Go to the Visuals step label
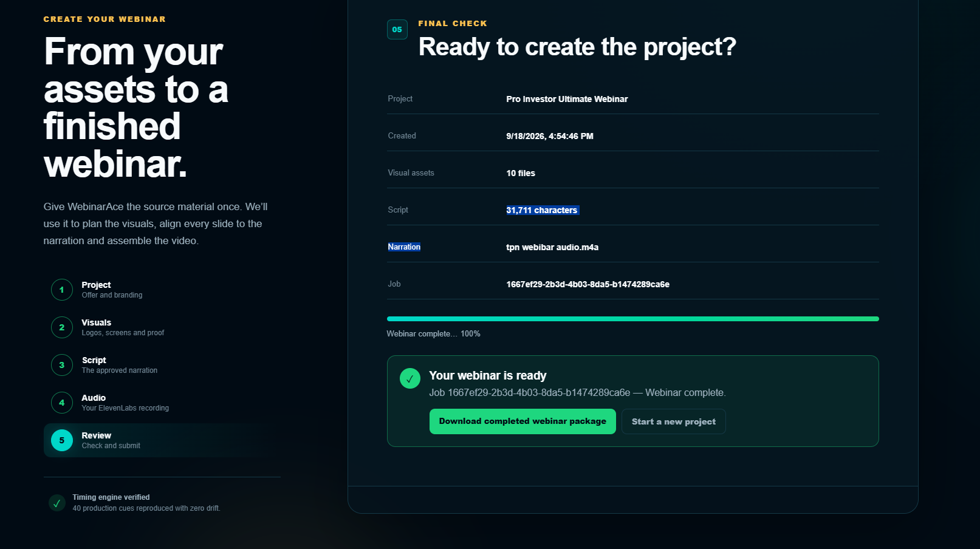The width and height of the screenshot is (980, 549). click(x=96, y=322)
